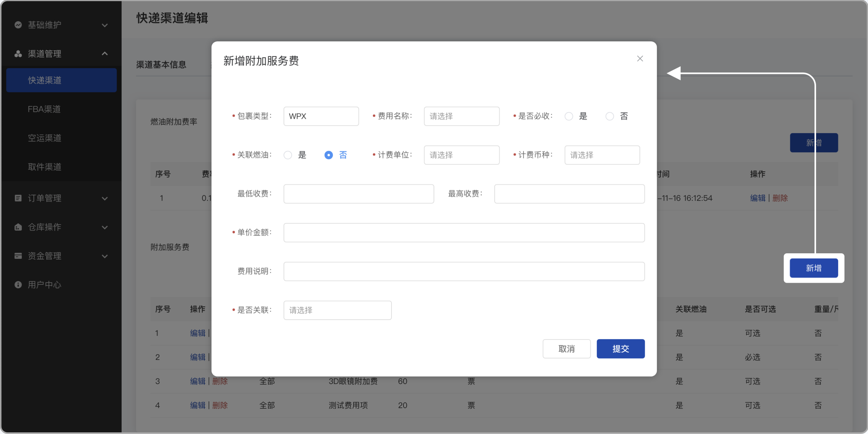Collapse the 渠道管理 menu section
The image size is (868, 434).
pos(105,54)
